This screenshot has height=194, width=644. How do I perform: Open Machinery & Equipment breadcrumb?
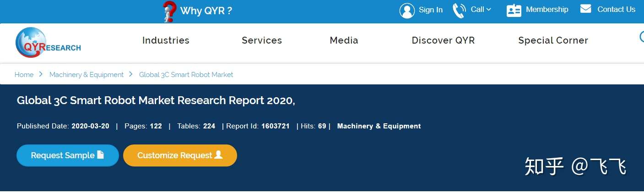(87, 74)
